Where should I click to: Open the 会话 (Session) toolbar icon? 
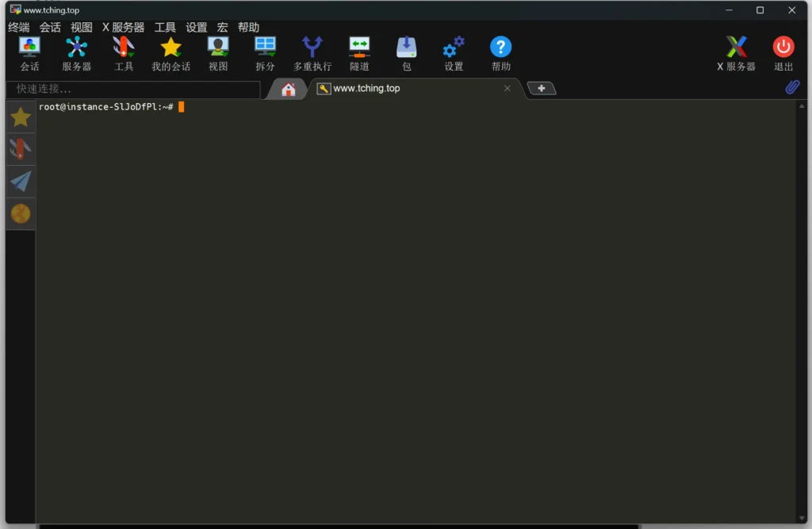point(29,53)
